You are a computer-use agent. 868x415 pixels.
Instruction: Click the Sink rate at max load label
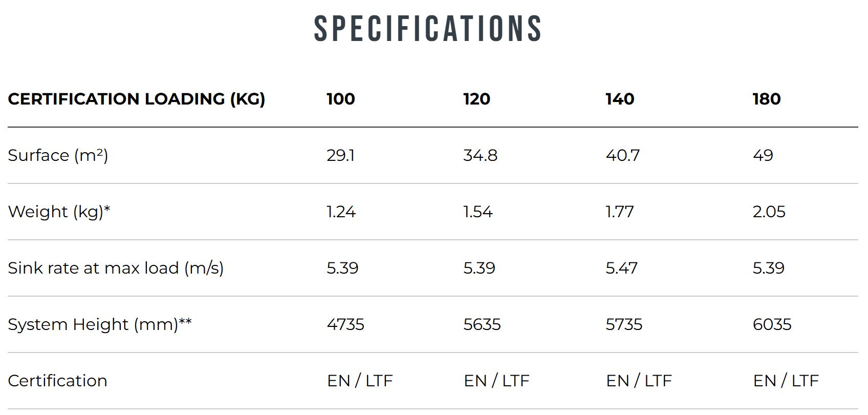coord(116,268)
